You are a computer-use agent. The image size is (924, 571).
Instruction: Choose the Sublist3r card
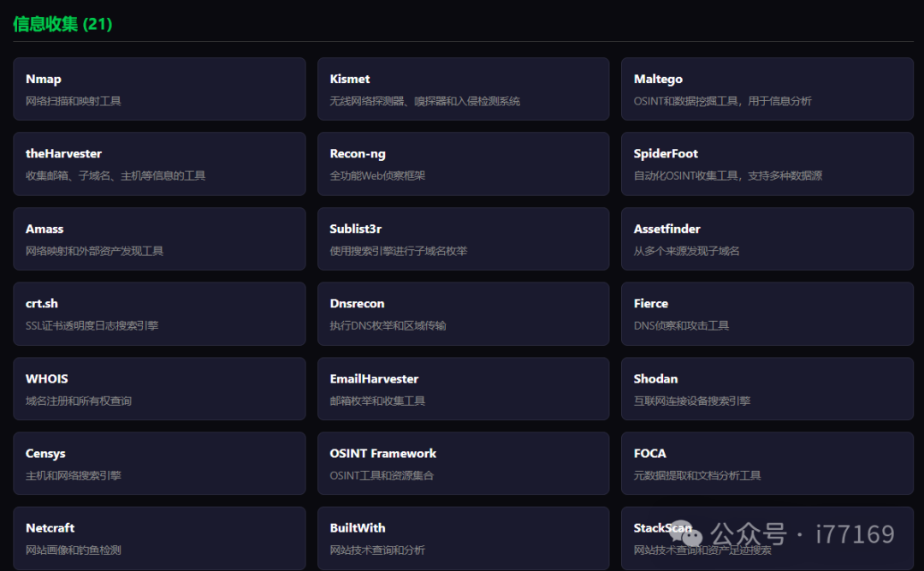point(463,239)
